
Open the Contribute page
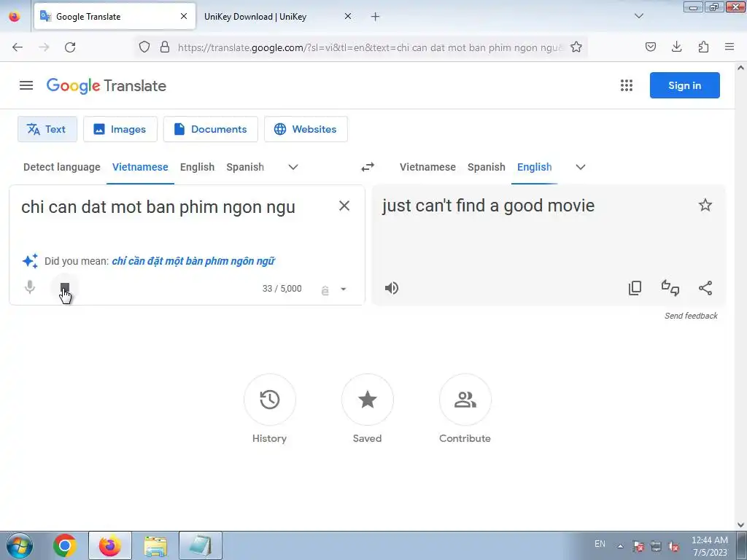click(x=465, y=400)
